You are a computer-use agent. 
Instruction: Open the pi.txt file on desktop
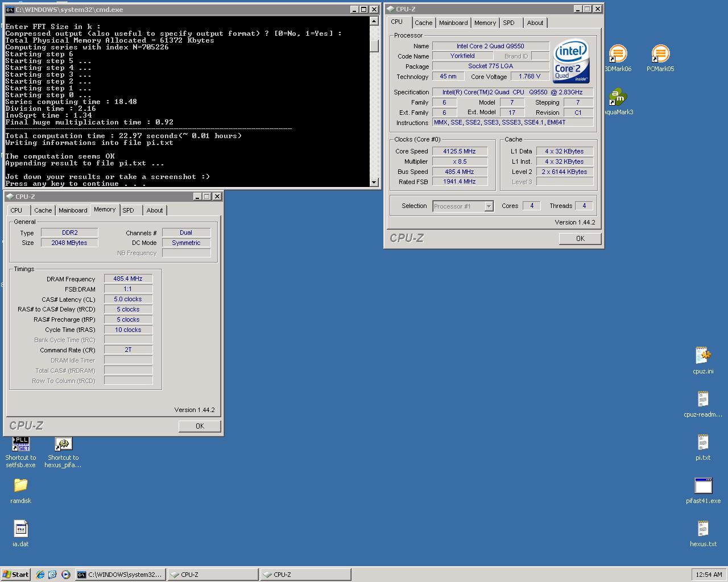(x=703, y=442)
